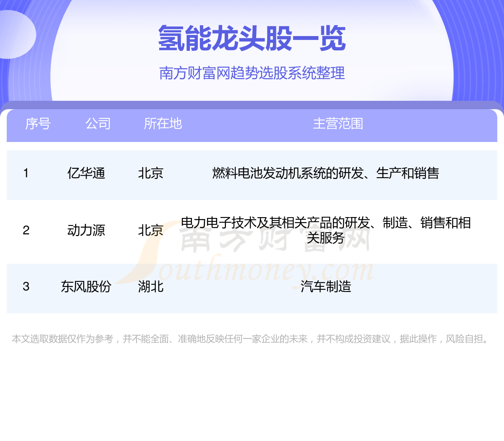Click the location 湖北
The width and height of the screenshot is (504, 441).
(151, 286)
